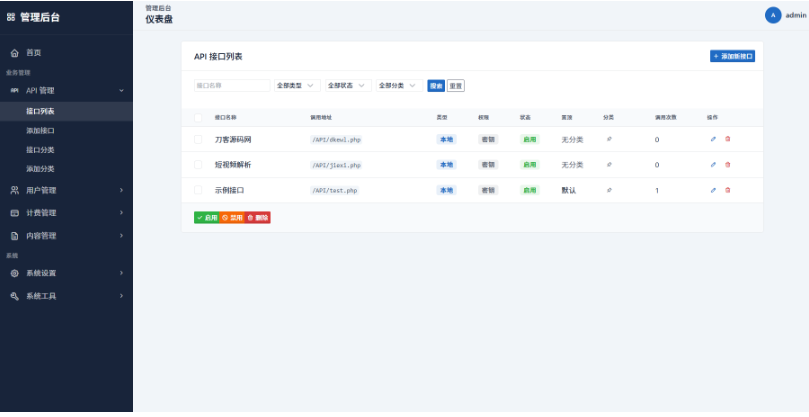Open the 全部分类 filter dropdown
809x417 pixels.
(x=399, y=86)
